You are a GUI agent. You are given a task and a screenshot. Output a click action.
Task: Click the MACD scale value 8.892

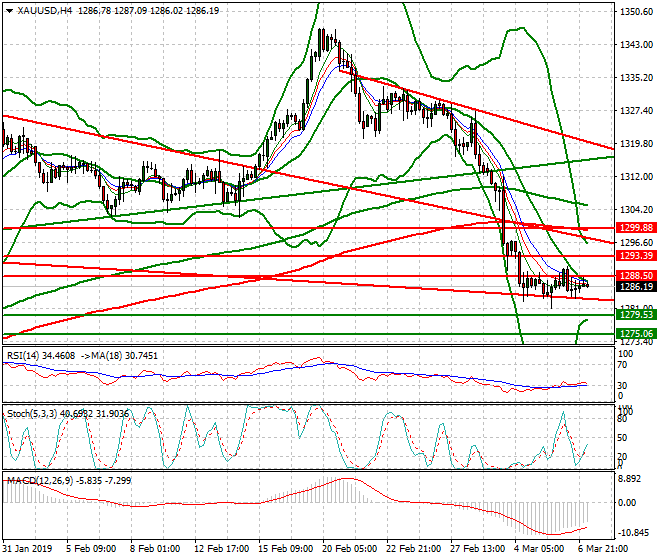pyautogui.click(x=630, y=479)
